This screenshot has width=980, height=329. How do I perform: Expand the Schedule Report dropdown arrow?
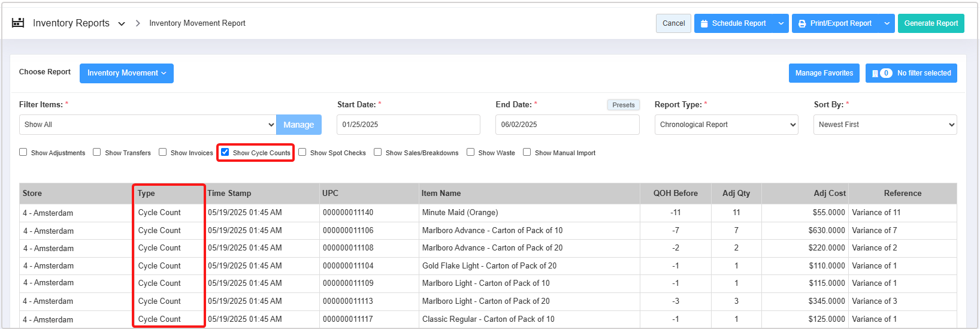781,23
